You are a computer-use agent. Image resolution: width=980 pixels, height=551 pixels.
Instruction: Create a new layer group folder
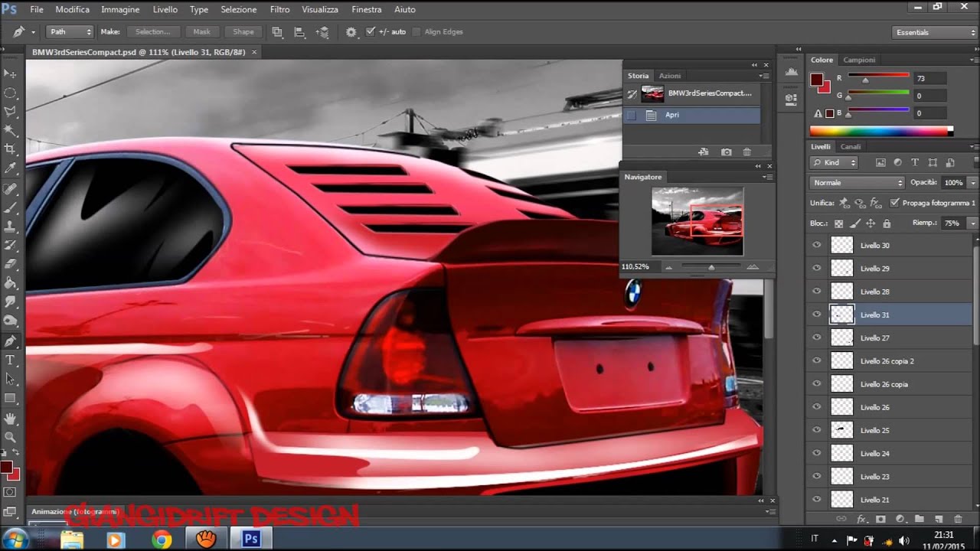[x=920, y=519]
